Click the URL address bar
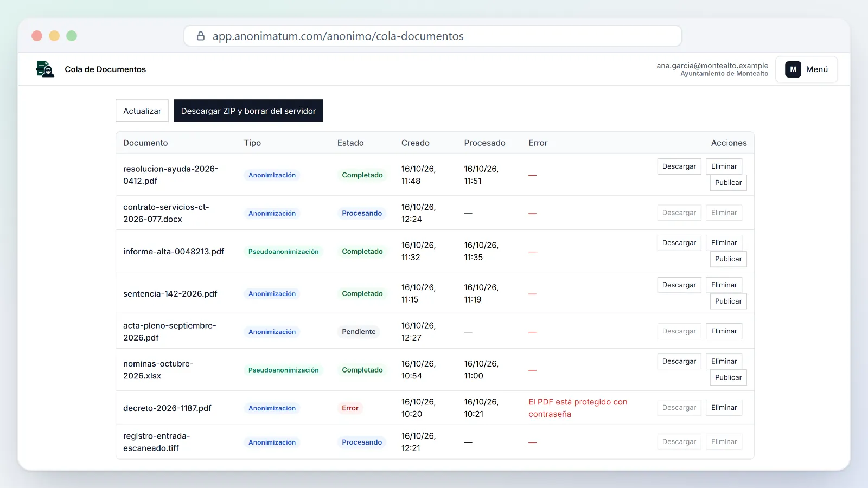The height and width of the screenshot is (488, 868). click(433, 36)
